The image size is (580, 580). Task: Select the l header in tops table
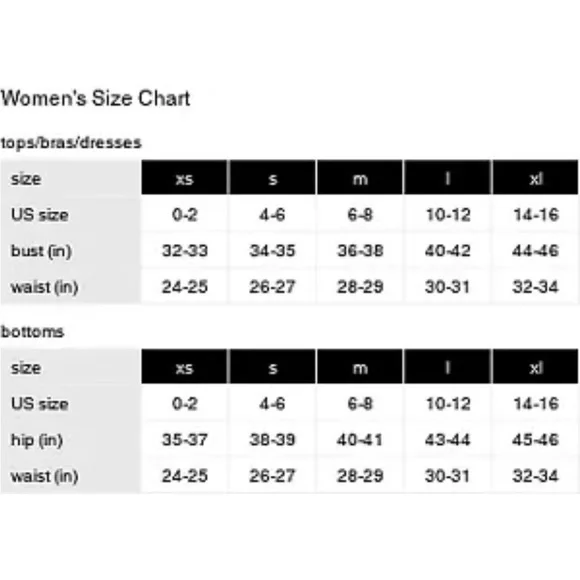[x=448, y=178]
